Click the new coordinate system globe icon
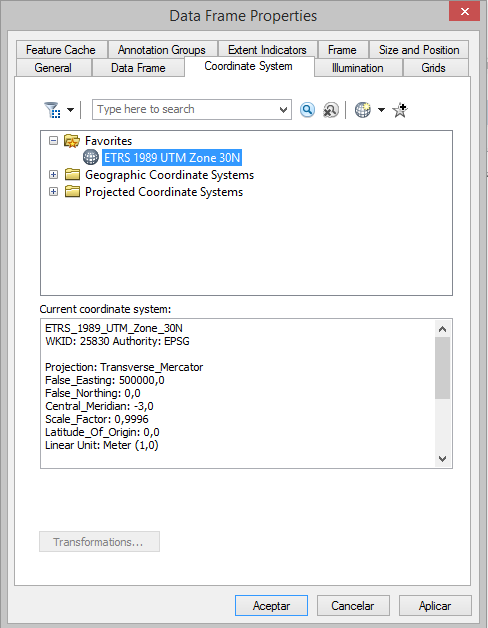This screenshot has height=628, width=488. coord(363,110)
